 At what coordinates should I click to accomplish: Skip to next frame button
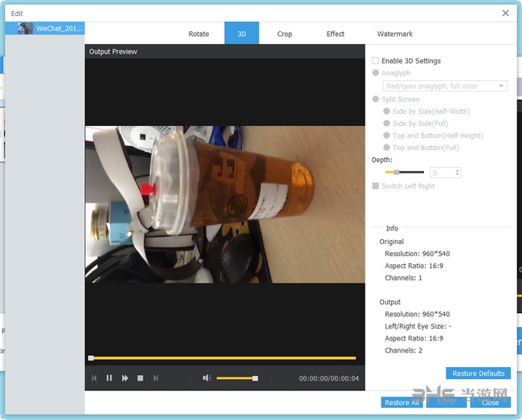coord(156,378)
